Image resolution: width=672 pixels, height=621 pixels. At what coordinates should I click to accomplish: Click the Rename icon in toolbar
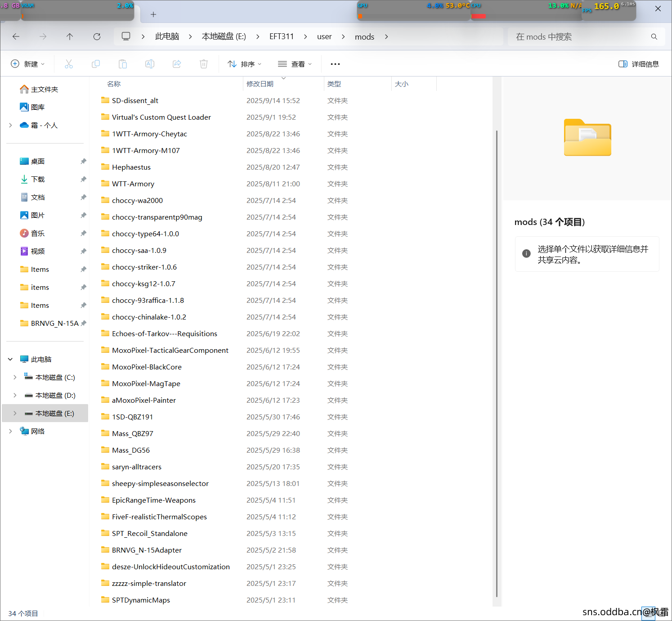point(150,64)
